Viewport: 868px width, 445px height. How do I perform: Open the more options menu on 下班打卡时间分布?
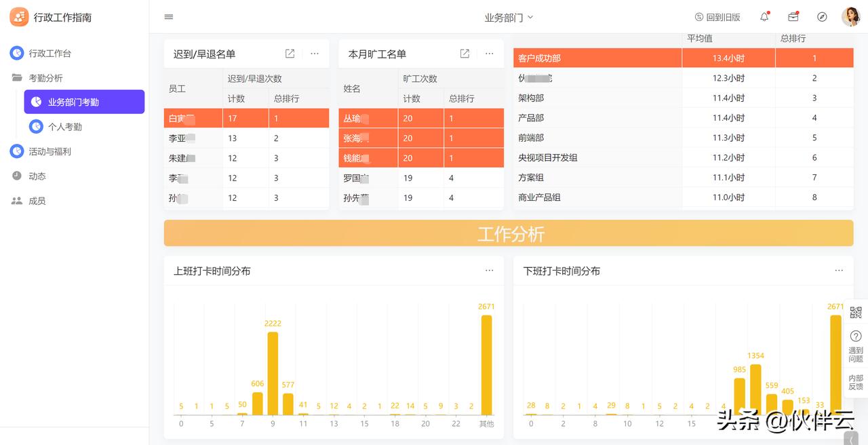[840, 270]
